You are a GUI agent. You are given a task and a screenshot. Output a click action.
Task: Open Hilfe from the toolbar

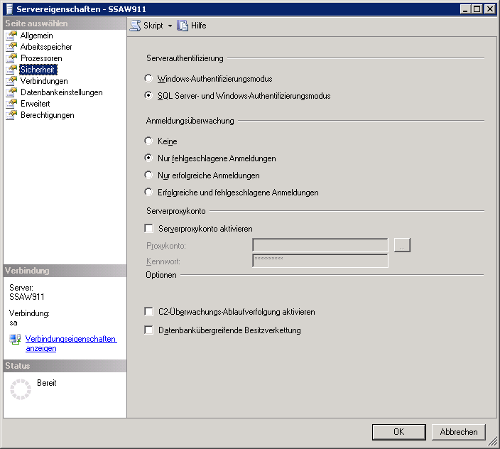point(199,26)
